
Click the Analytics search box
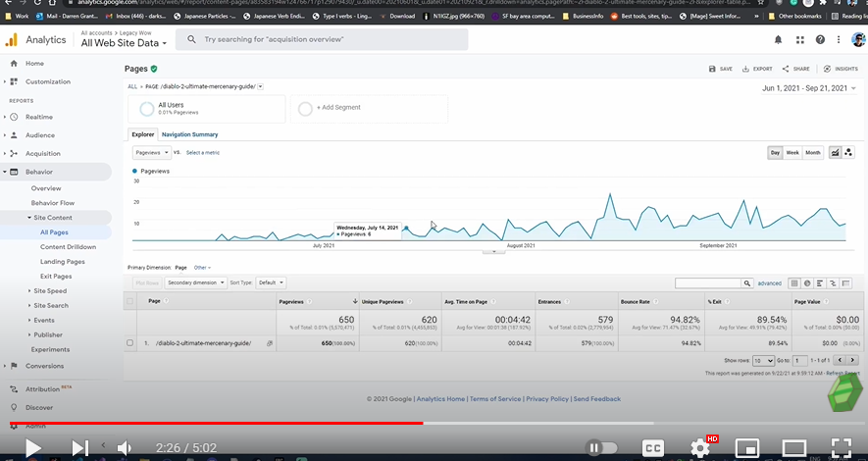coord(322,40)
